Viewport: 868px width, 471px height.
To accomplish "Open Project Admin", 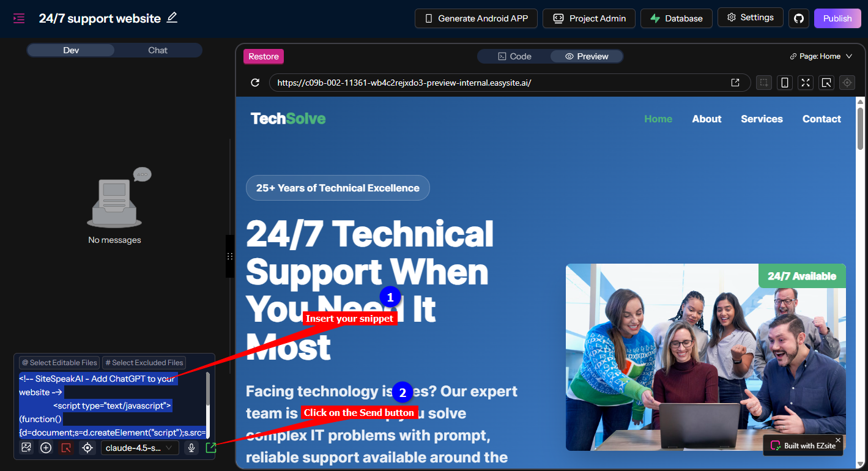I will coord(589,18).
